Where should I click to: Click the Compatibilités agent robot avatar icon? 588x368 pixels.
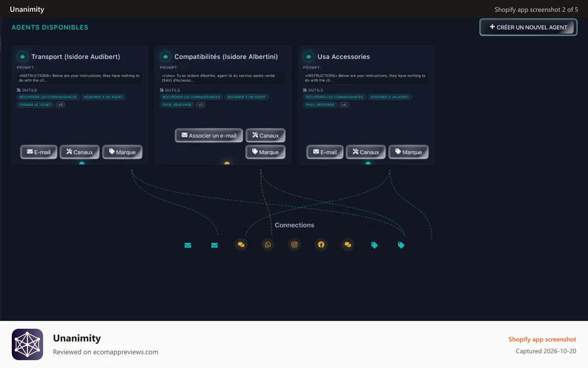(x=165, y=56)
